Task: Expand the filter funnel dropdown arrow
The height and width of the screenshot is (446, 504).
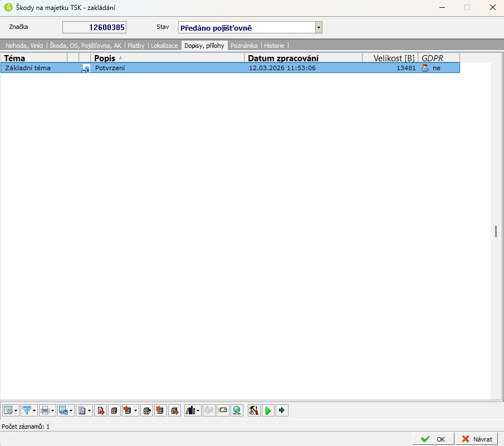Action: click(x=35, y=411)
